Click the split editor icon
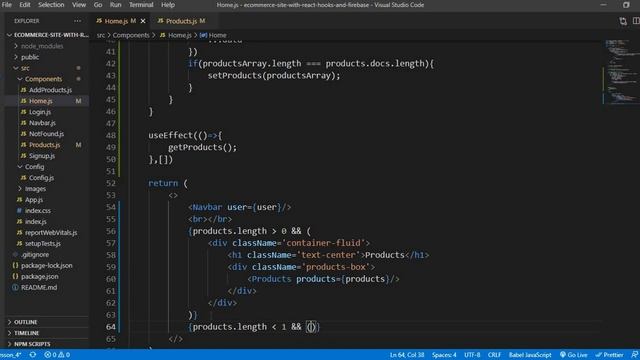This screenshot has height=360, width=640. coord(636,21)
